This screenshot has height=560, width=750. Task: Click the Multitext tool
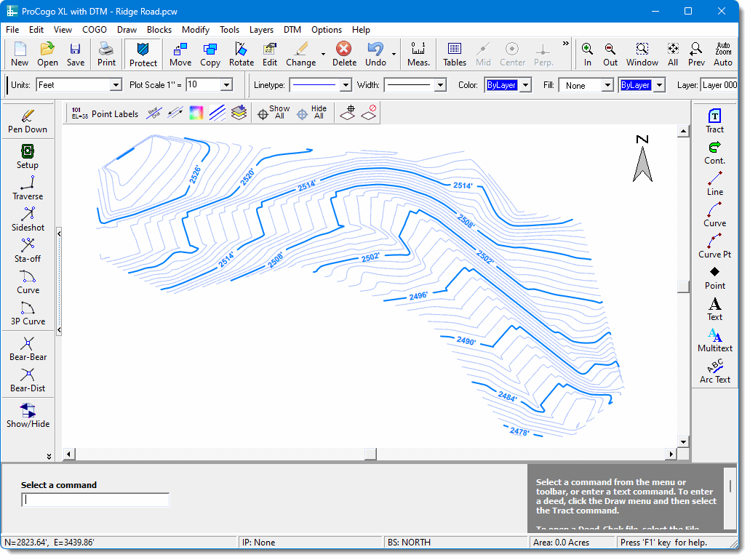coord(714,339)
